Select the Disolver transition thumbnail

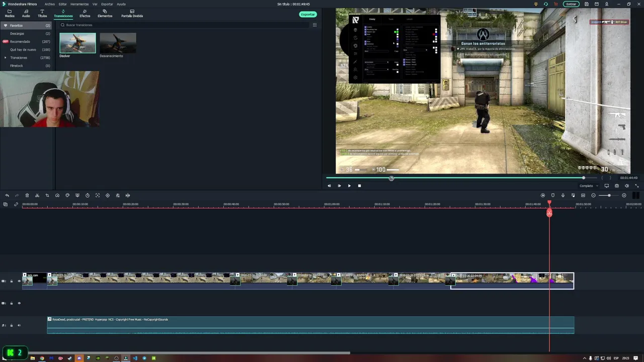point(77,43)
